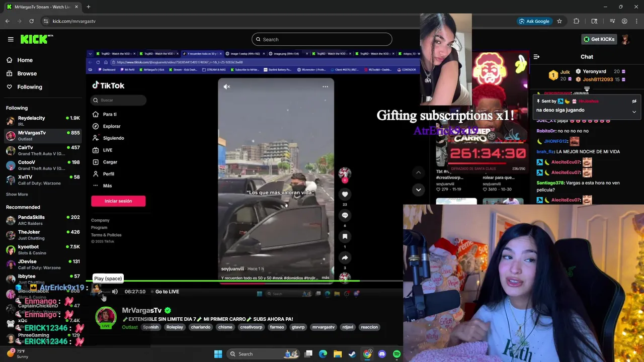
Task: Open Chrome extensions puzzle icon
Action: click(577, 21)
